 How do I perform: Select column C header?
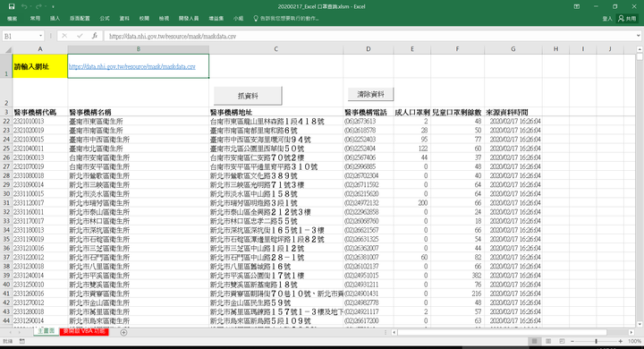click(276, 49)
